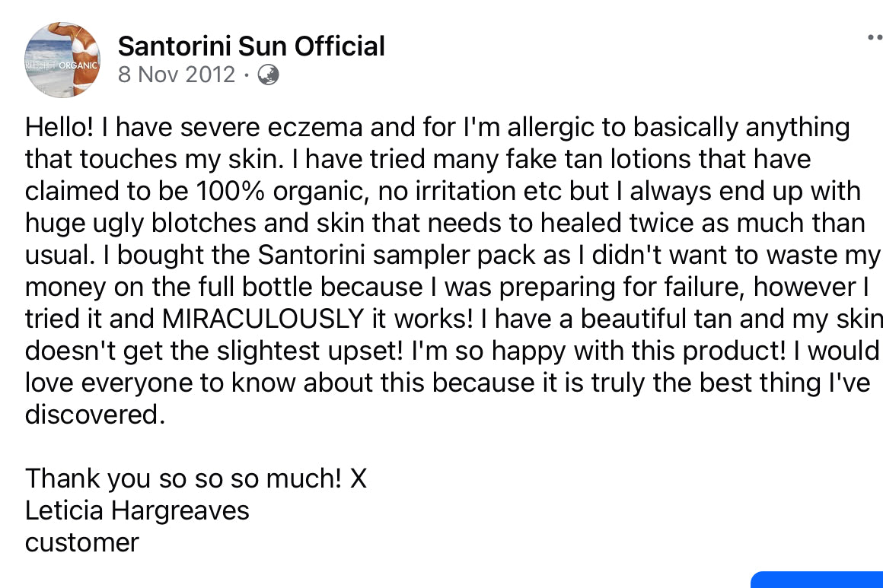Click the globe public-audience icon
This screenshot has width=883, height=588.
pos(268,75)
